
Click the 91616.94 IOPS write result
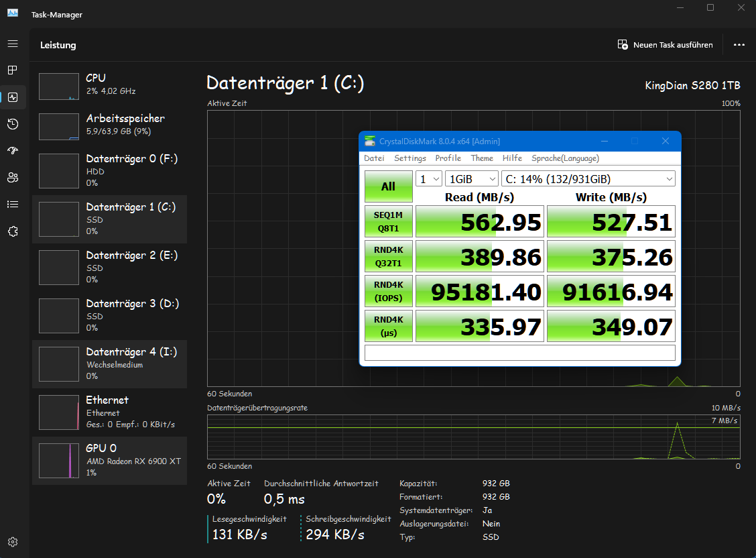[x=611, y=291]
